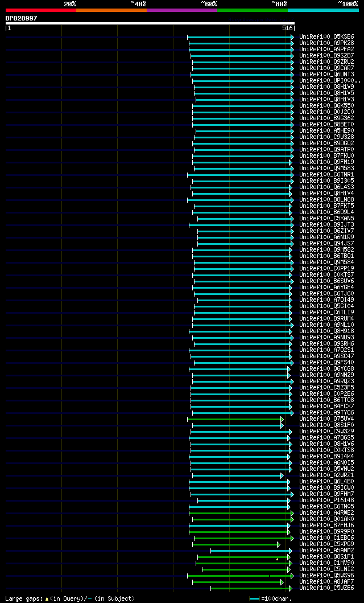The height and width of the screenshot is (603, 364).
Task: Select hit label UniRef100_Q6YCG8
Action: point(327,369)
